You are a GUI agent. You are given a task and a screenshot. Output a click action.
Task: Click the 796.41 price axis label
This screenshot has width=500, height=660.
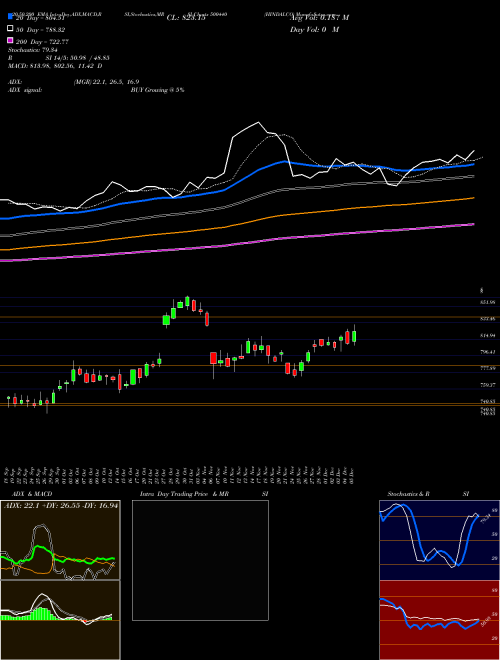click(x=488, y=352)
